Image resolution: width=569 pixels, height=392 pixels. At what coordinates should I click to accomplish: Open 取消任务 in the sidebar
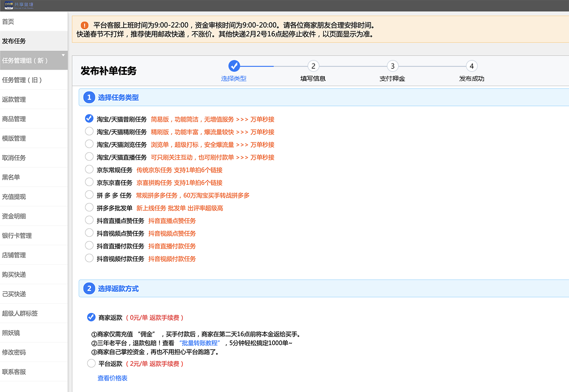(34, 158)
